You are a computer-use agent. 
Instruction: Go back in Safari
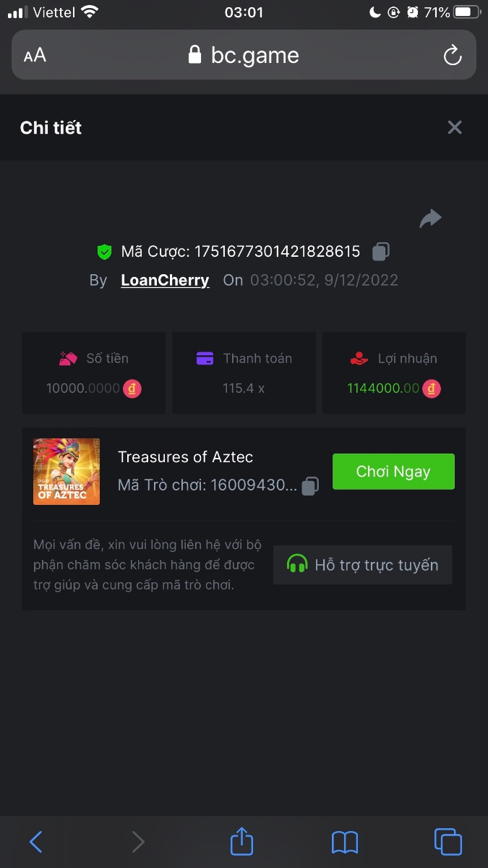coord(35,841)
